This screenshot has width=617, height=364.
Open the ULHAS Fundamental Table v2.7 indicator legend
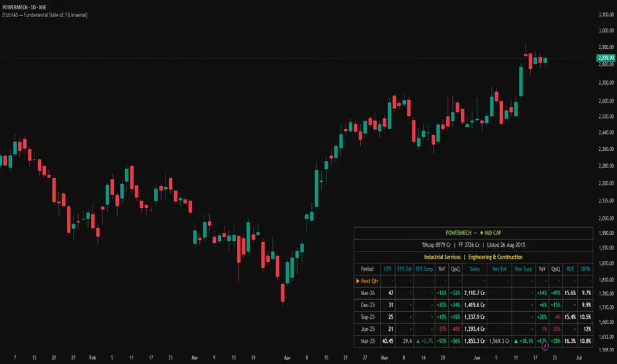(x=45, y=15)
